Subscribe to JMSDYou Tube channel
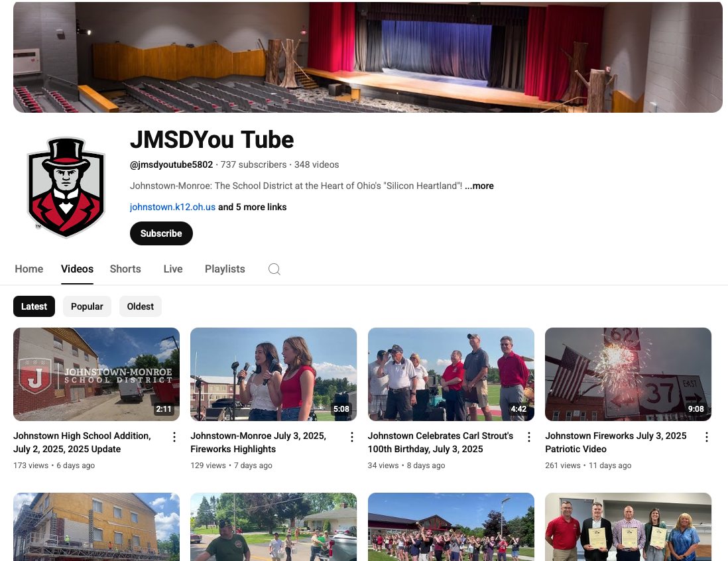728x561 pixels. click(161, 233)
